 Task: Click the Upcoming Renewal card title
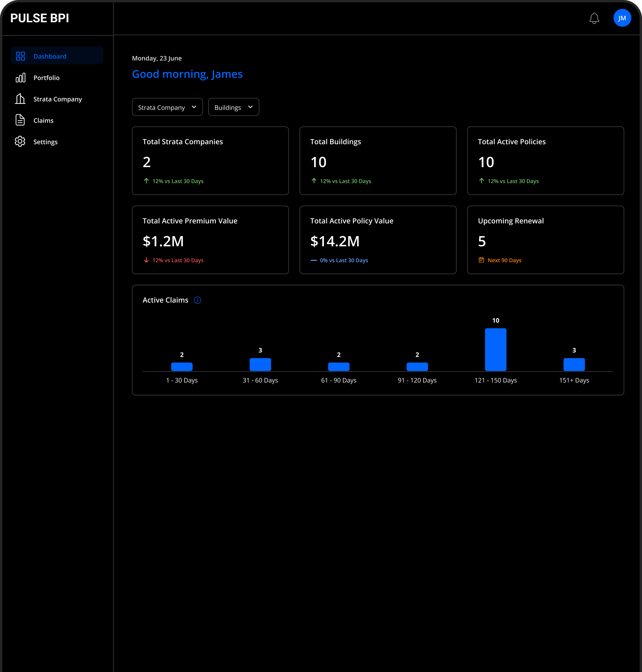[x=511, y=221]
